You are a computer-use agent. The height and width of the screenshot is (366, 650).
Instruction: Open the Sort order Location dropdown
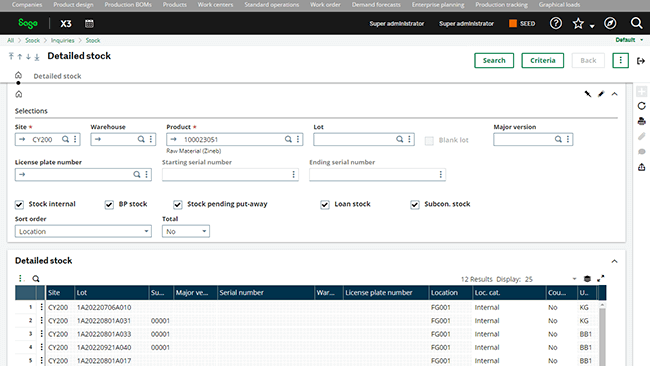pyautogui.click(x=83, y=231)
